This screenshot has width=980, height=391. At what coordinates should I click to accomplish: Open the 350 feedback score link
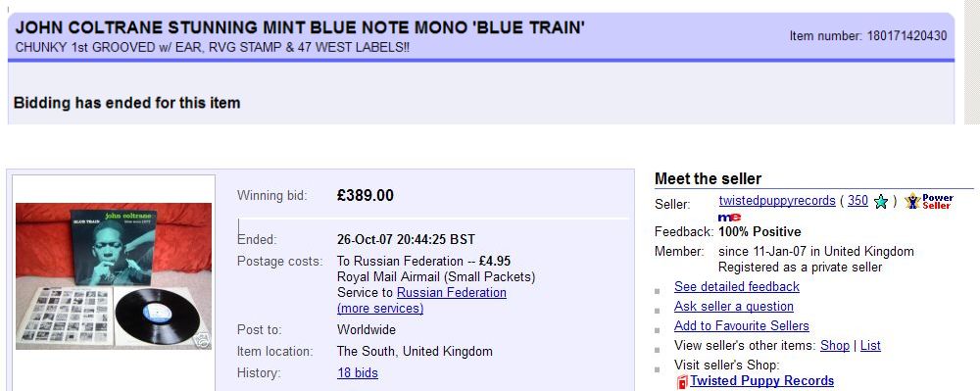[x=857, y=201]
